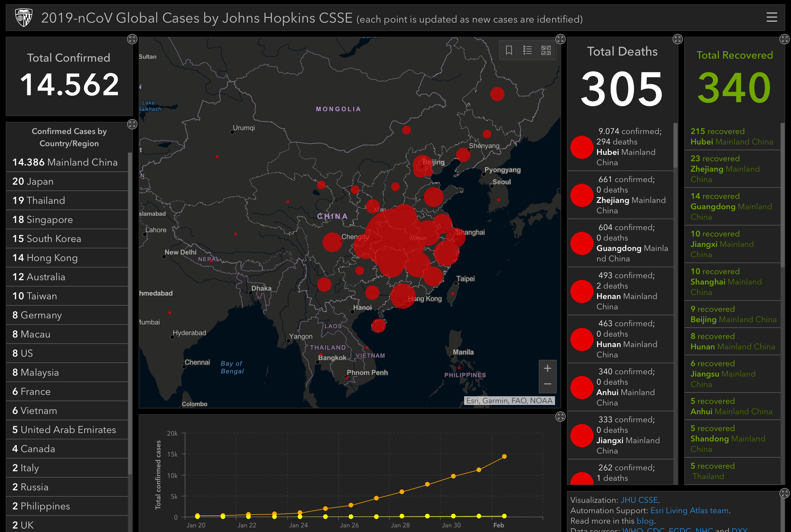Click the Deaths list scrollbar

click(675, 146)
